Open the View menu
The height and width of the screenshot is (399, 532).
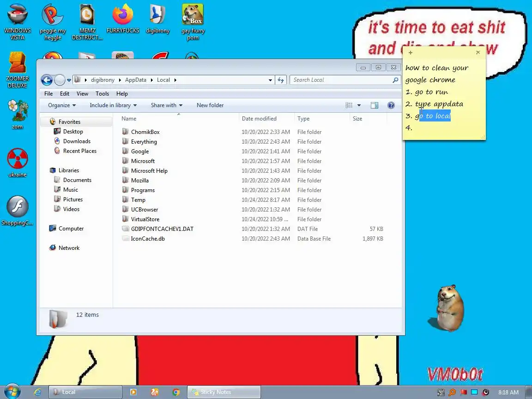pos(82,94)
